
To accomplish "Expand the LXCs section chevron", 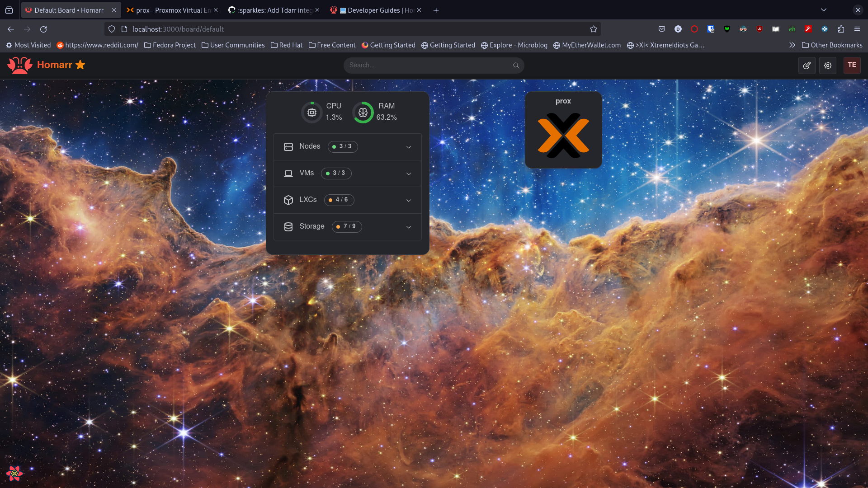I will [x=409, y=201].
